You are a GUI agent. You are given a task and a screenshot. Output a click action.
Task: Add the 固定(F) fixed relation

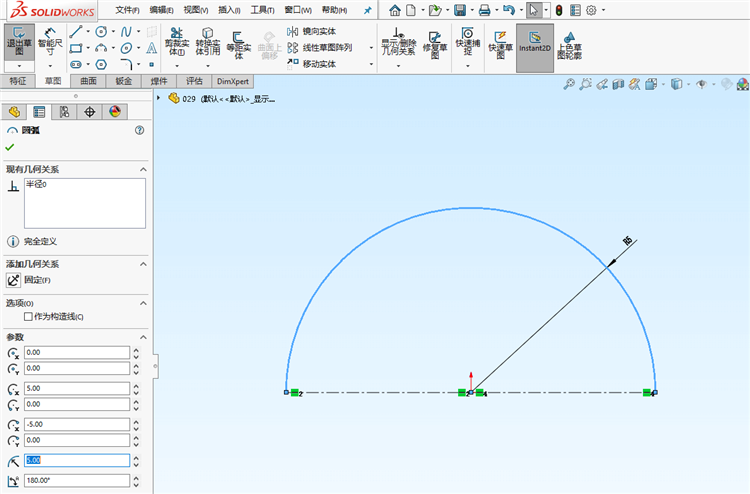coord(29,280)
